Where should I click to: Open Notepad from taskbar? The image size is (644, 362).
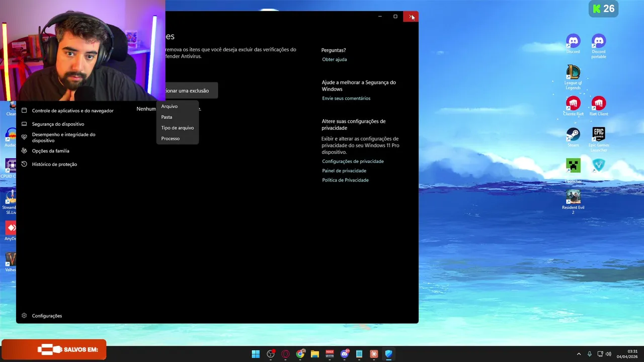(x=359, y=354)
